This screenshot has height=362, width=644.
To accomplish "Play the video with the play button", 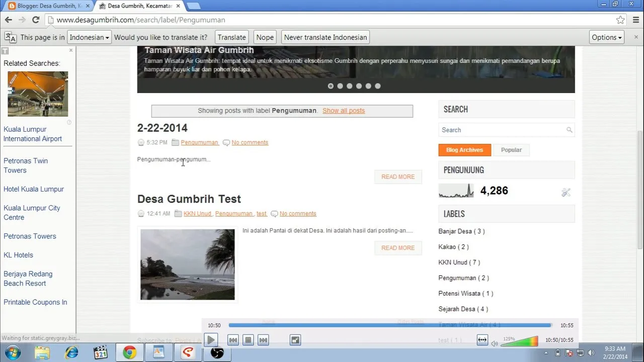I will (x=211, y=340).
